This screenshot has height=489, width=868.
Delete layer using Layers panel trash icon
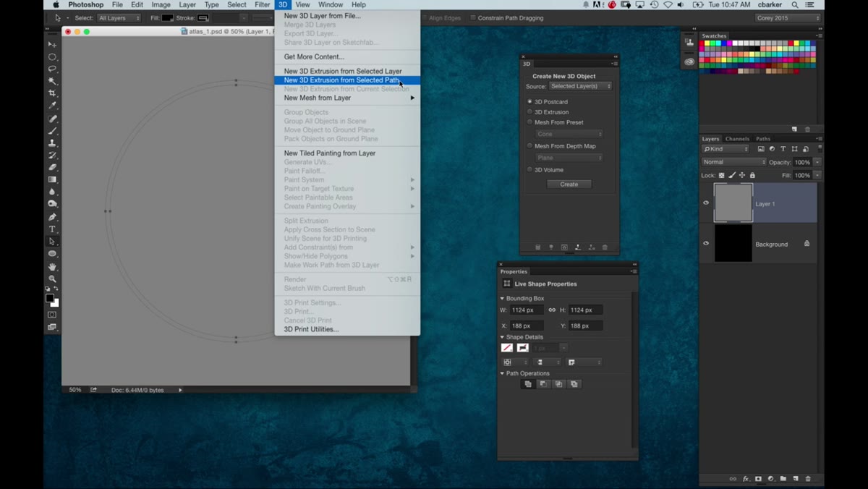click(808, 479)
